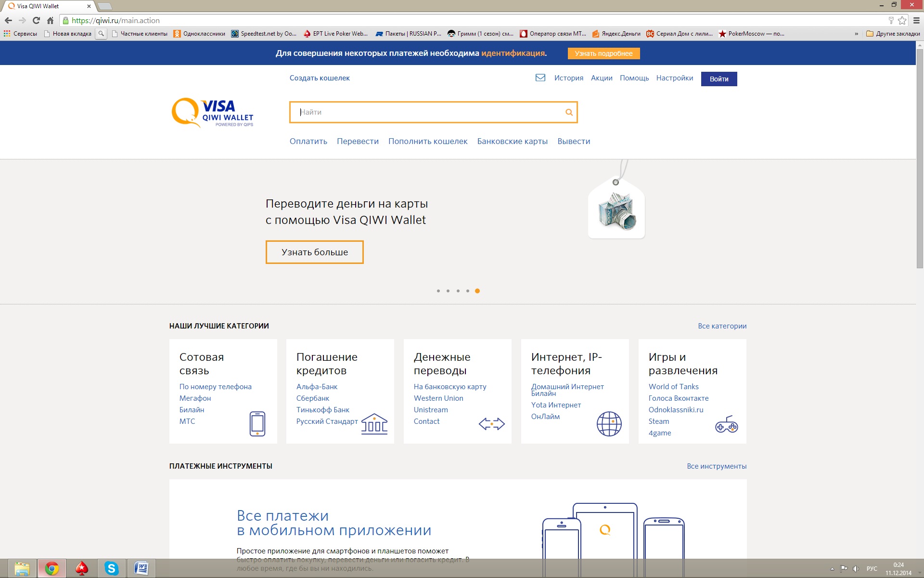Click the camera money banner image

click(x=616, y=207)
